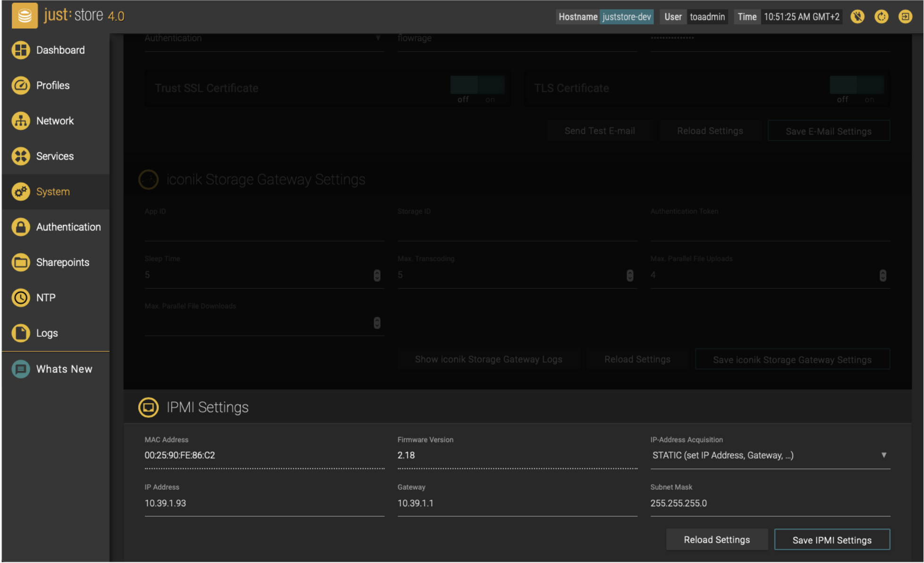Screen dimensions: 924x563
Task: Click the NTP clock icon
Action: coord(21,298)
